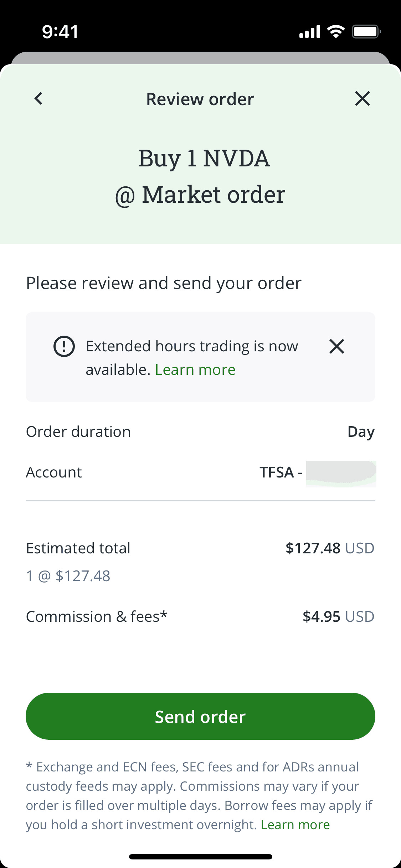Tap the cellular signal bars icon

(x=310, y=32)
